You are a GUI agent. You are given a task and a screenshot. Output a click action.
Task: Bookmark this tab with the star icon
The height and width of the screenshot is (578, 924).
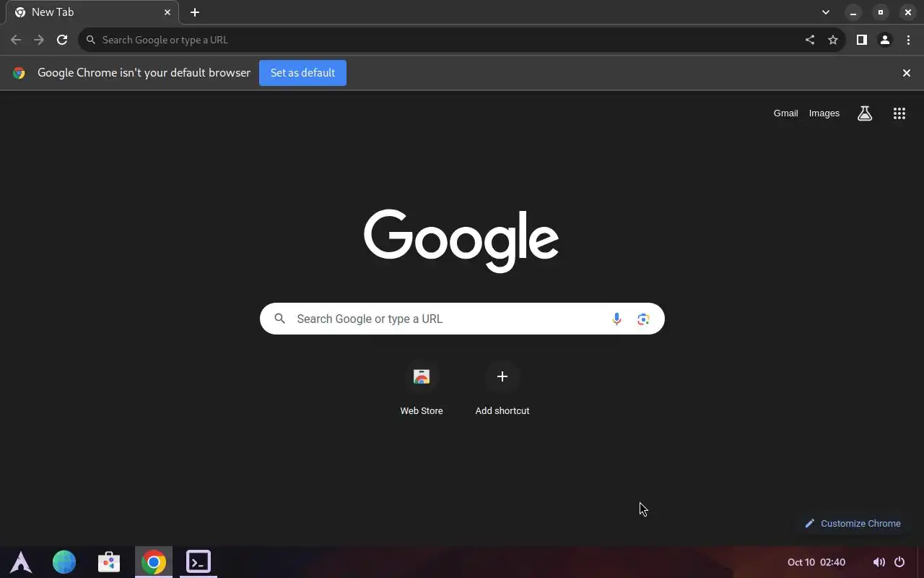pyautogui.click(x=833, y=40)
